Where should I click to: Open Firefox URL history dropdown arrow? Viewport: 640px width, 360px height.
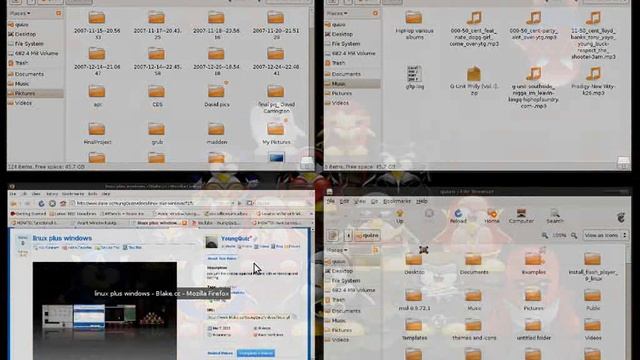[x=233, y=203]
